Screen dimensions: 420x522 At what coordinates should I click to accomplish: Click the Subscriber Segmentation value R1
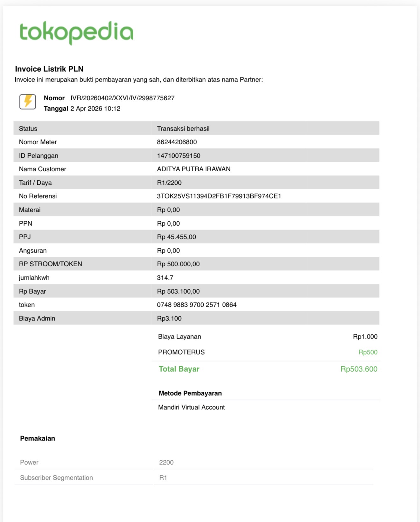coord(163,478)
